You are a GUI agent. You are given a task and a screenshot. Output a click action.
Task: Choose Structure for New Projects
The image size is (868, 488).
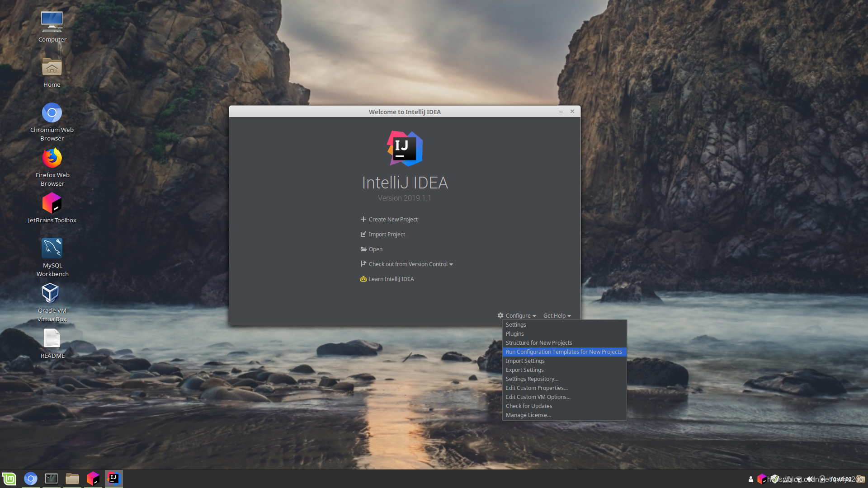click(x=564, y=343)
